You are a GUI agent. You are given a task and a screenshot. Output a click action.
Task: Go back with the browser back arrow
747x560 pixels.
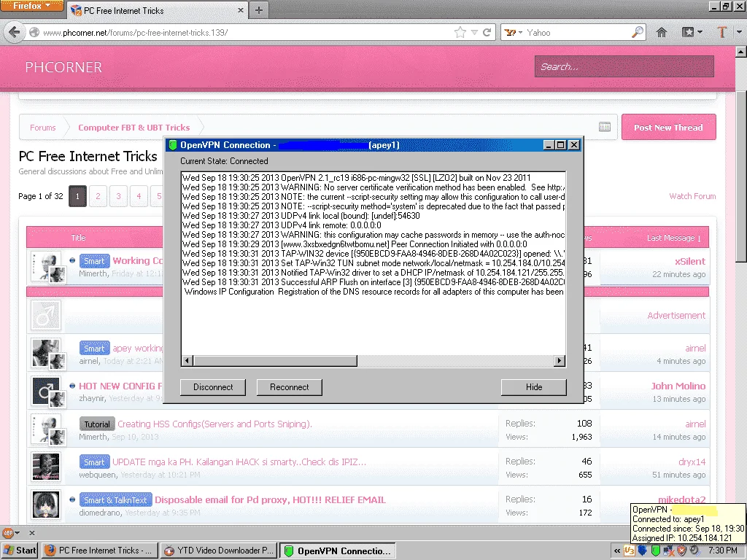[15, 32]
